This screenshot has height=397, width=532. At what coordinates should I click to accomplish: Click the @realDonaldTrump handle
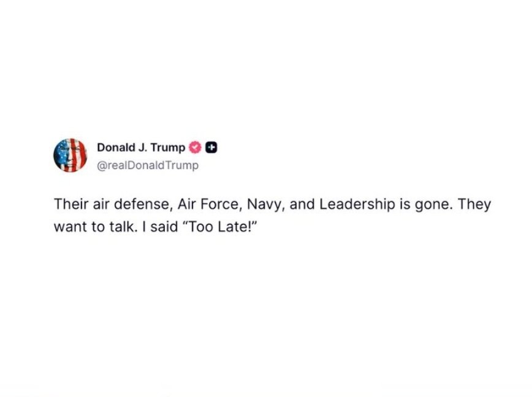148,165
